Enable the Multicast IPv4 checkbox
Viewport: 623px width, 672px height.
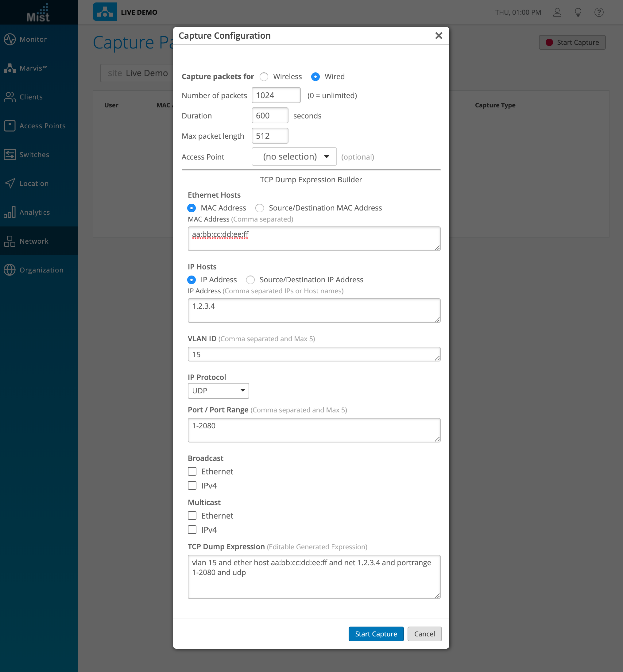192,529
